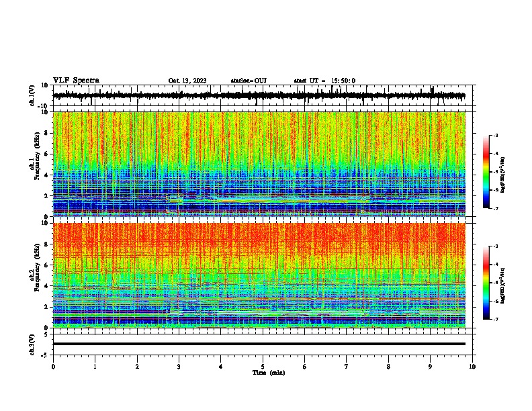Select the ch.2 frequency spectrogram panel
This screenshot has height=411, width=532.
259,275
